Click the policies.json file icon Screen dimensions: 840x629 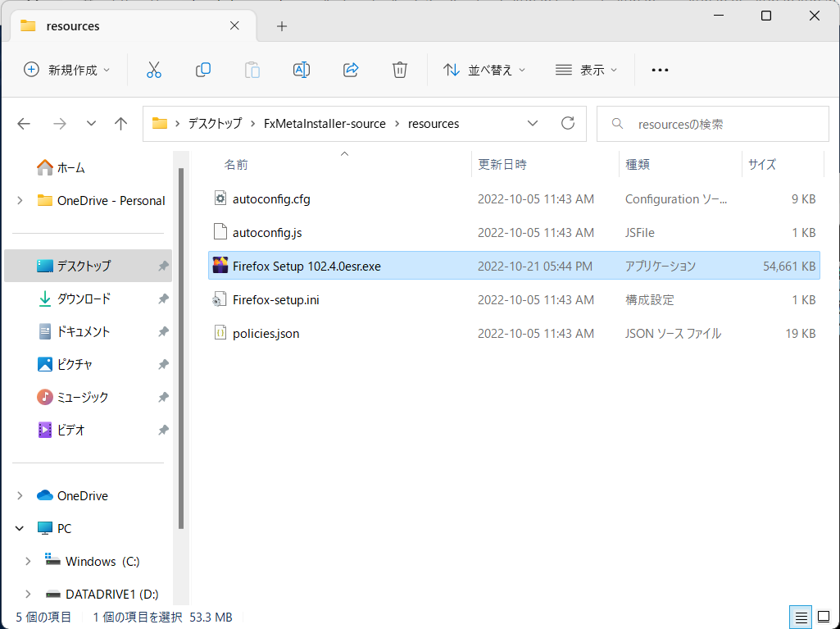(220, 333)
